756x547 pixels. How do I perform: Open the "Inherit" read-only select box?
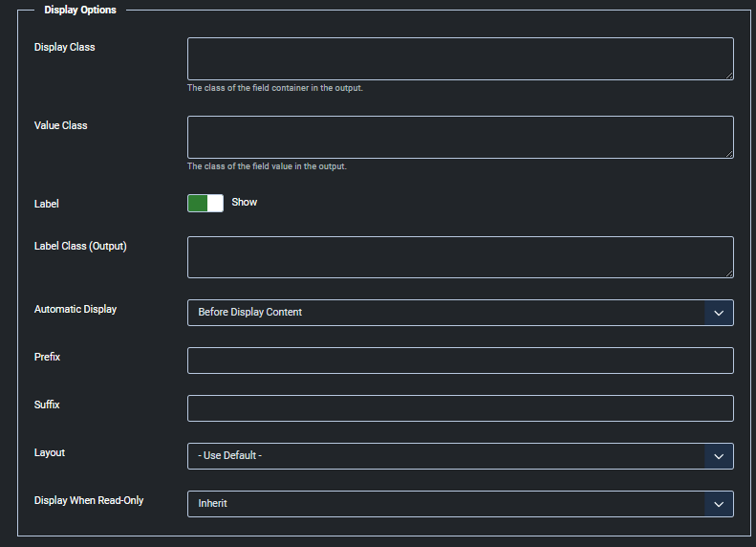[x=445, y=504]
